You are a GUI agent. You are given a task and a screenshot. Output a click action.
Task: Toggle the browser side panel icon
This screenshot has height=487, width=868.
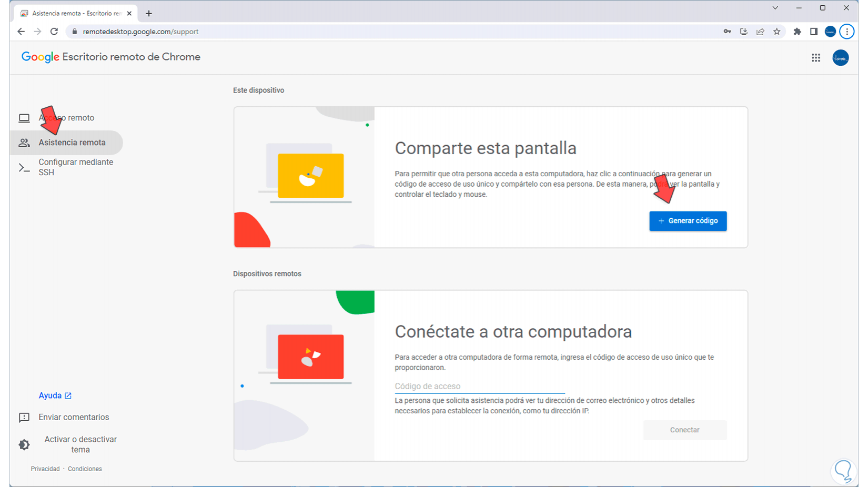coord(814,32)
